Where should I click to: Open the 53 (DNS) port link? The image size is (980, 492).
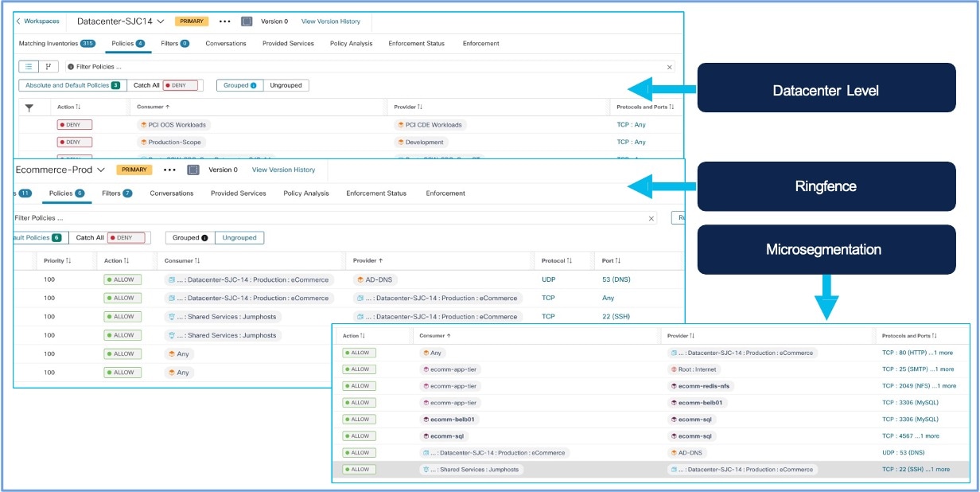616,279
